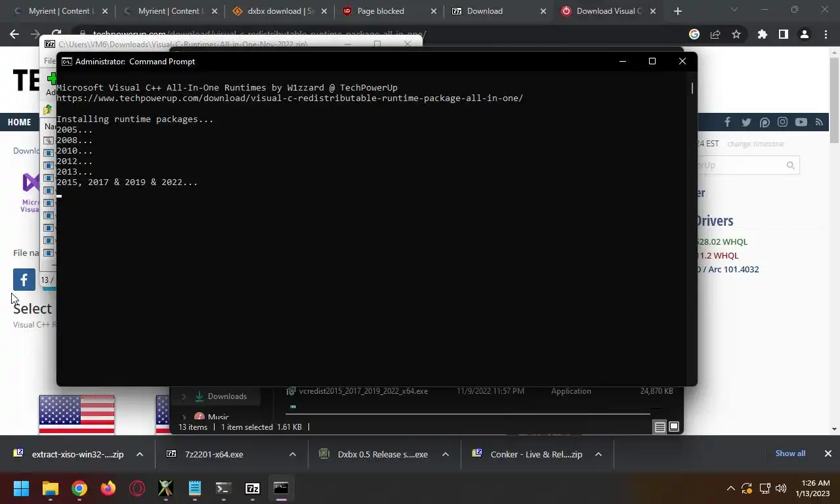
Task: Bookmark this page with the star icon
Action: 736,34
